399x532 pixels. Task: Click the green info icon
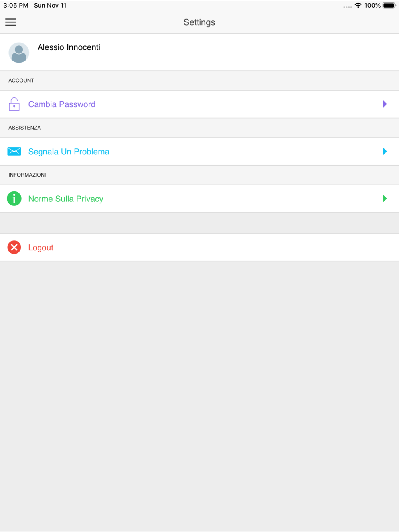tap(14, 199)
